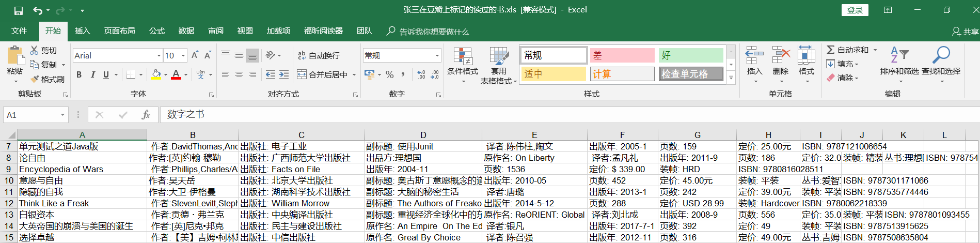This screenshot has height=243, width=980.
Task: Open Find and Select magnifier
Action: [941, 55]
